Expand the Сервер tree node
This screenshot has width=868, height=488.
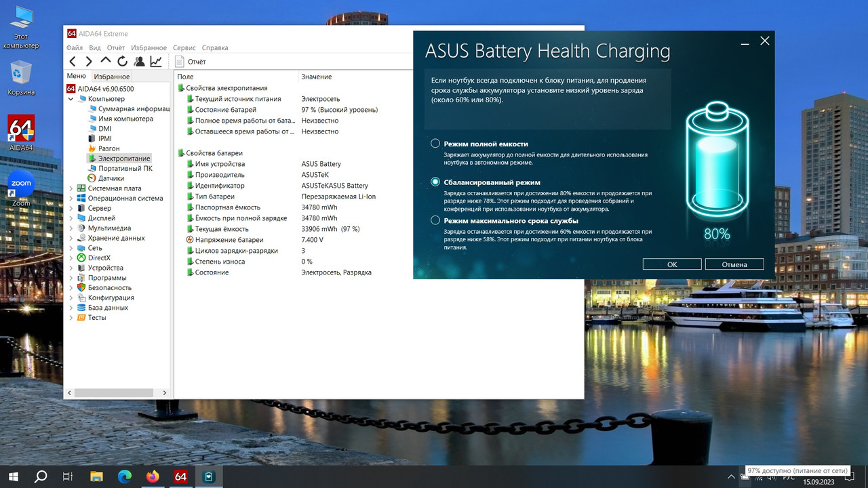71,208
